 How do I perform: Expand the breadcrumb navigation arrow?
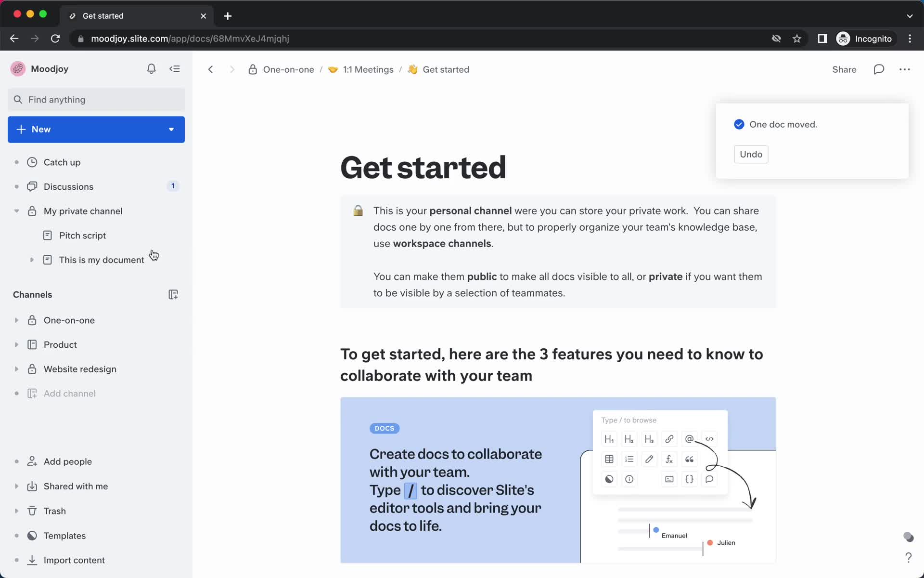click(232, 69)
